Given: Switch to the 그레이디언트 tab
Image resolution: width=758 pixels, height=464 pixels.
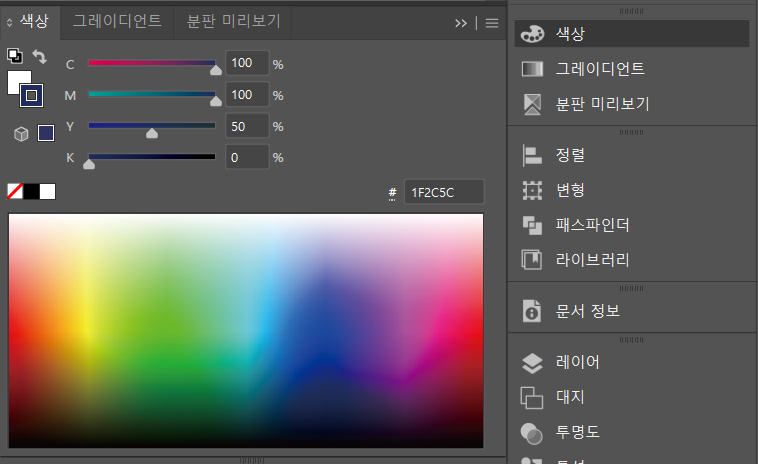Looking at the screenshot, I should [117, 20].
